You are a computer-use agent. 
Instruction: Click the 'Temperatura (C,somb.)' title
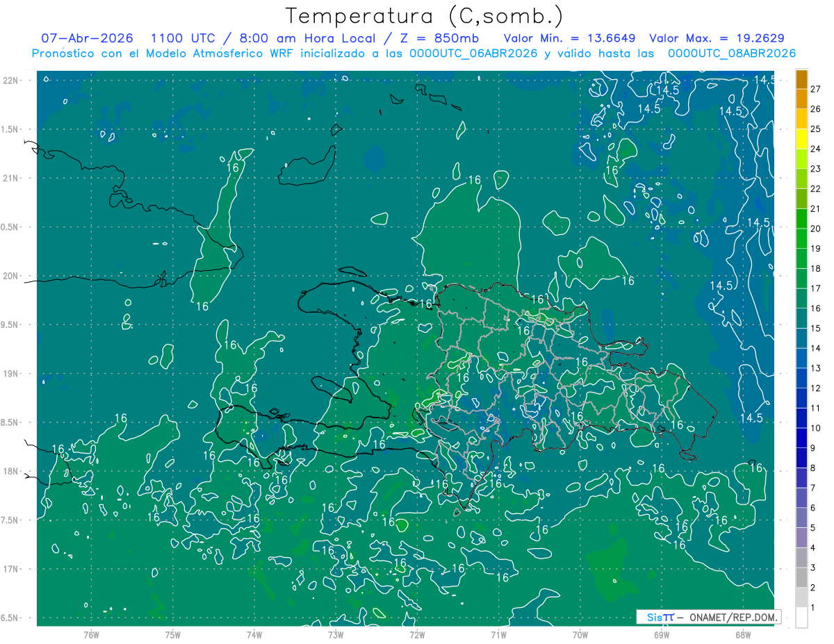pos(424,15)
